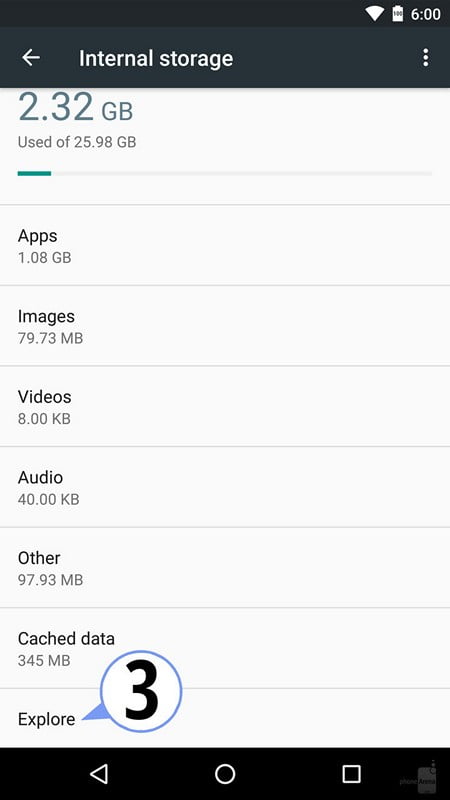Screen dimensions: 450x800
Task: Tap Cached data to clear cache
Action: [x=225, y=648]
